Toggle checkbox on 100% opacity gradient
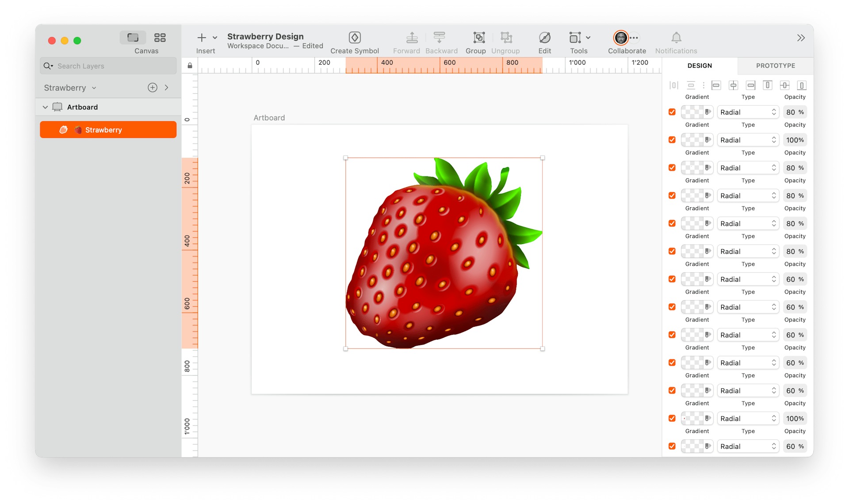 click(673, 139)
